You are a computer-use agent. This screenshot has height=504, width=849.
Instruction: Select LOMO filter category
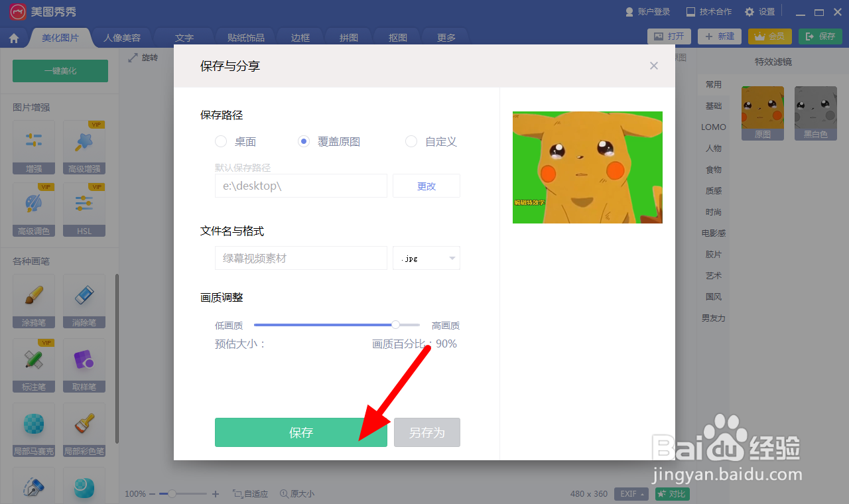[x=714, y=127]
